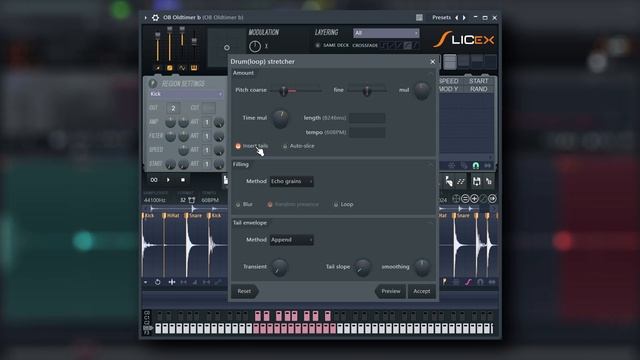Click the length input field
Screen dimensions: 640x360
[367, 118]
